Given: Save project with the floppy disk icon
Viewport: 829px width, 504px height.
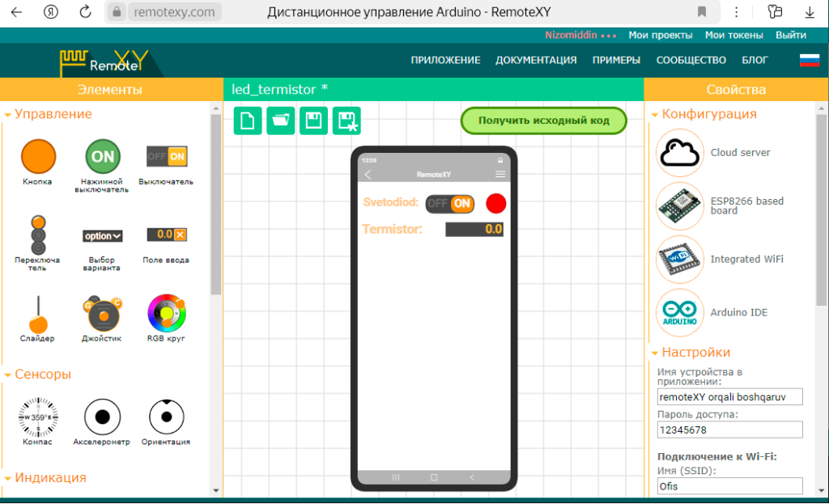Looking at the screenshot, I should (x=313, y=121).
